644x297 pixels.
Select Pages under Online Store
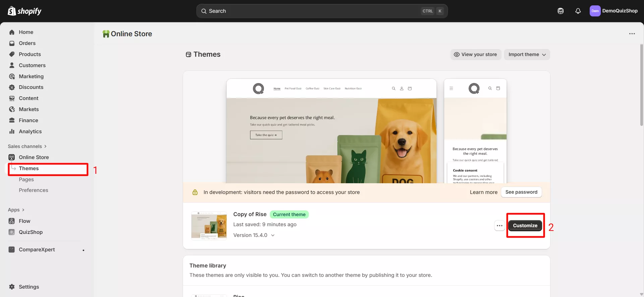point(26,179)
